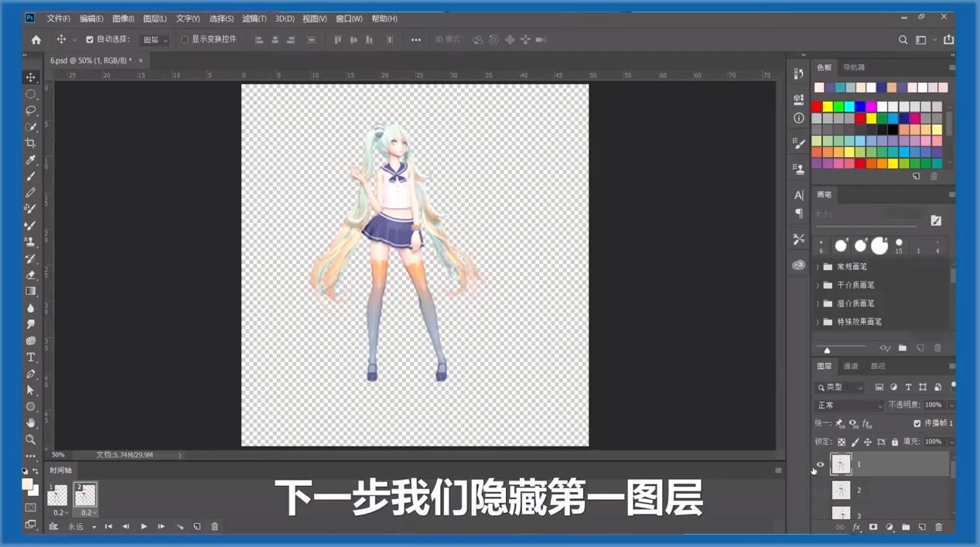
Task: Open the 图像(I) menu
Action: 123,19
